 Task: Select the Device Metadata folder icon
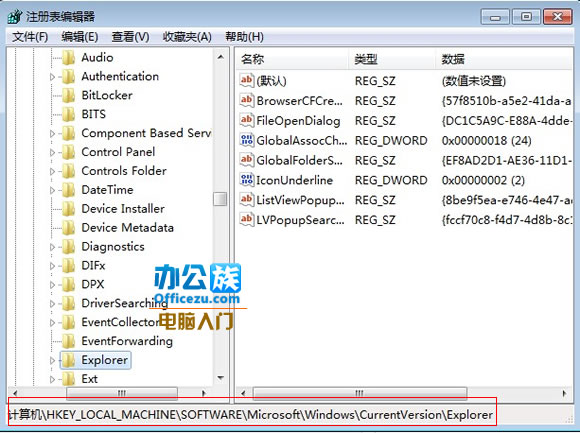[68, 228]
